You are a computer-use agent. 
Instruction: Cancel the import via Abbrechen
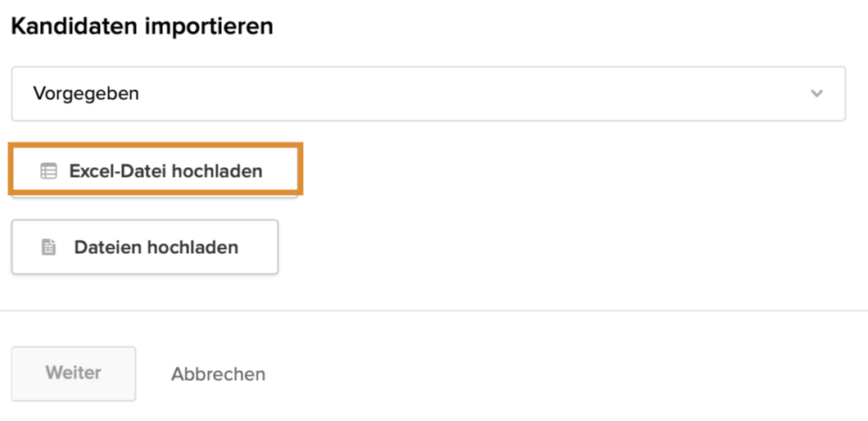(218, 374)
